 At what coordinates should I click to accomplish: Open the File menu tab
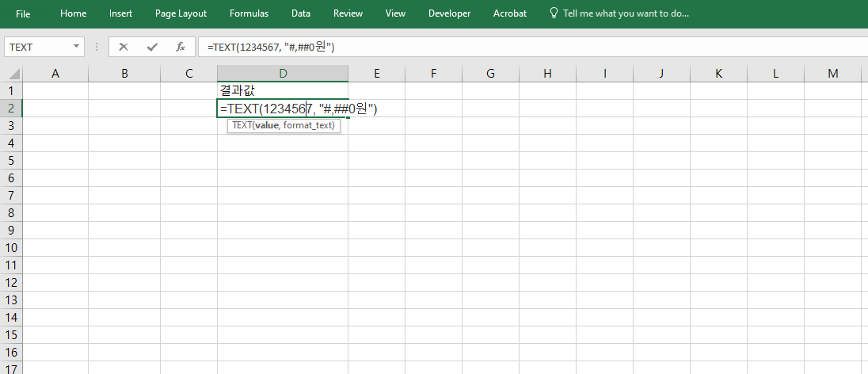(23, 13)
